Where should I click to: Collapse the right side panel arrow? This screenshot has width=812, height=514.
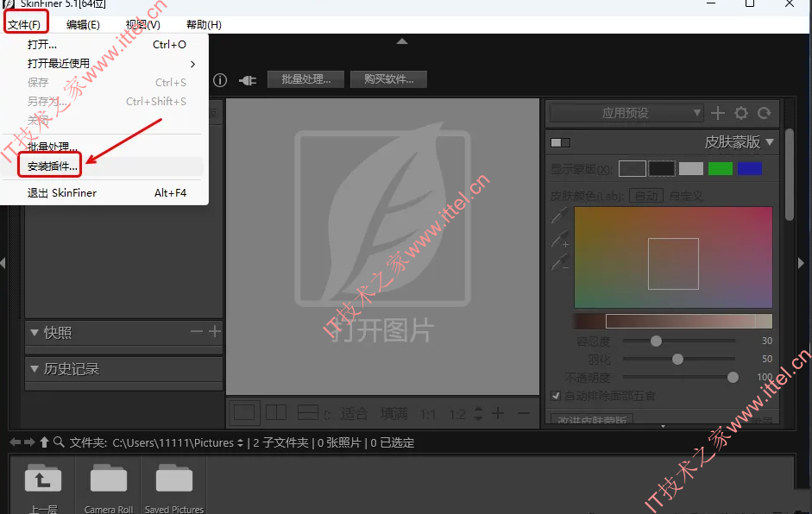(x=801, y=263)
